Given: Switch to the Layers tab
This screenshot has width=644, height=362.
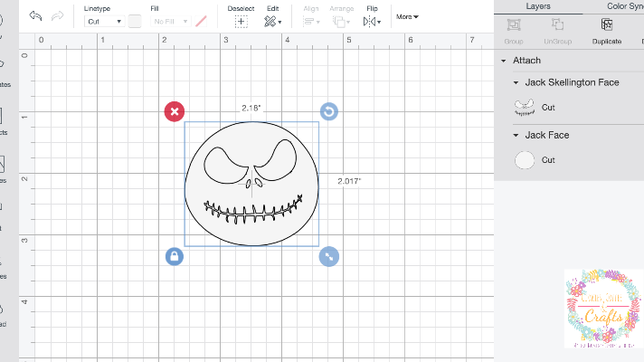Looking at the screenshot, I should (538, 6).
